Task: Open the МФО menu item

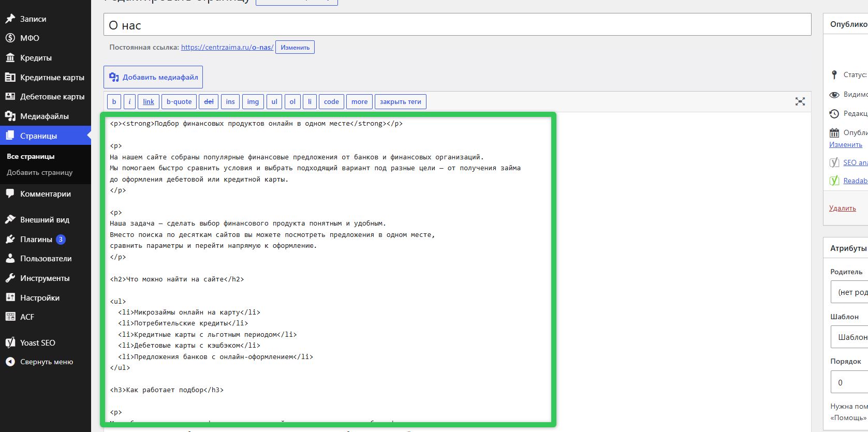Action: 46,38
